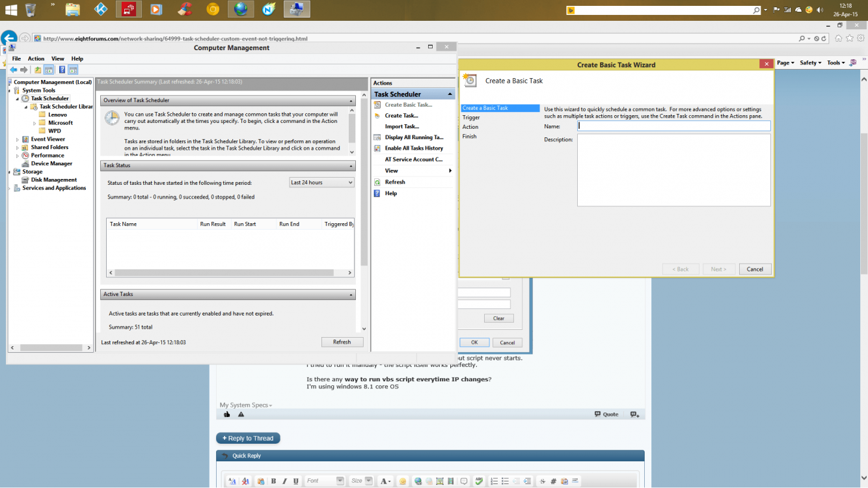868x488 pixels.
Task: Click the Back arrow in Computer Management toolbar
Action: tap(13, 70)
